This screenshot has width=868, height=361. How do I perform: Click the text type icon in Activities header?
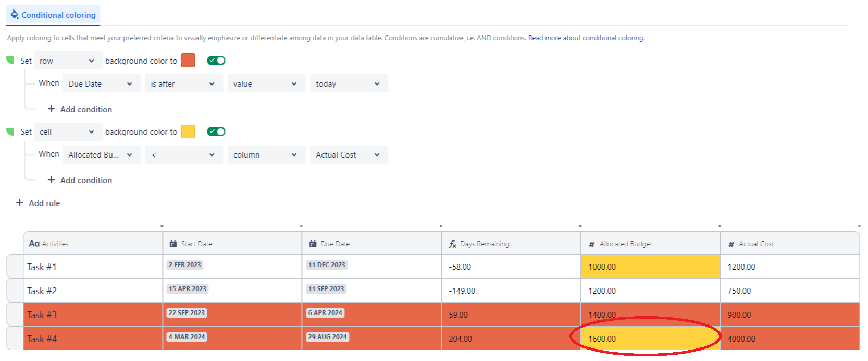click(x=34, y=244)
